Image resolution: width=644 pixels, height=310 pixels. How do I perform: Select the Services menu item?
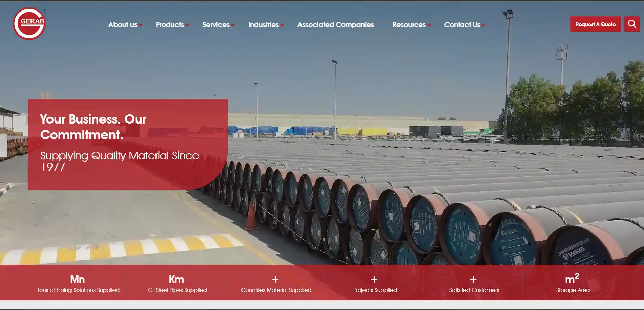(x=216, y=25)
